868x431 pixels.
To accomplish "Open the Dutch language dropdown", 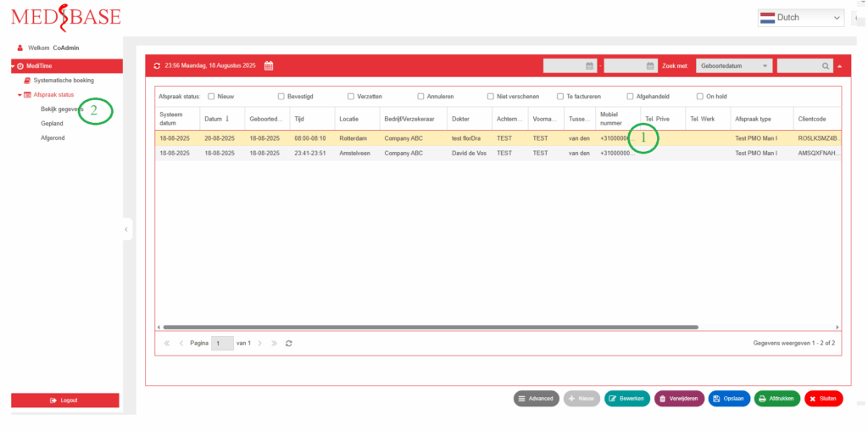I will click(x=801, y=18).
